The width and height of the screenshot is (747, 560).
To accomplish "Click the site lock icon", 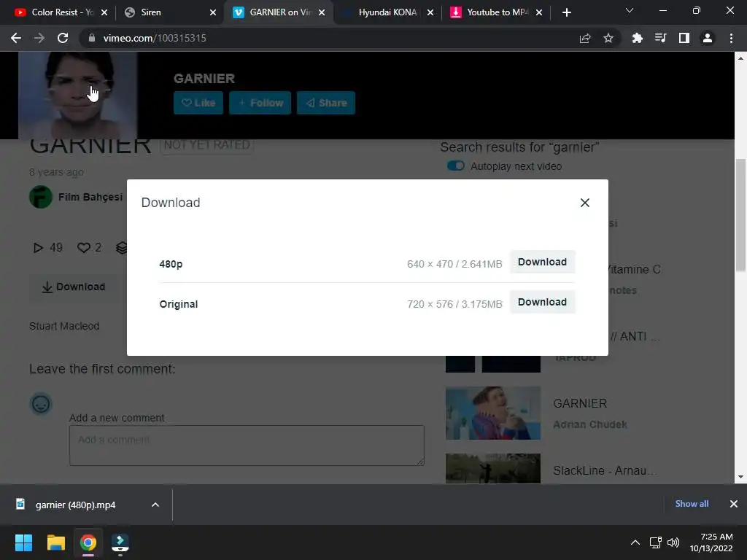I will 92,38.
